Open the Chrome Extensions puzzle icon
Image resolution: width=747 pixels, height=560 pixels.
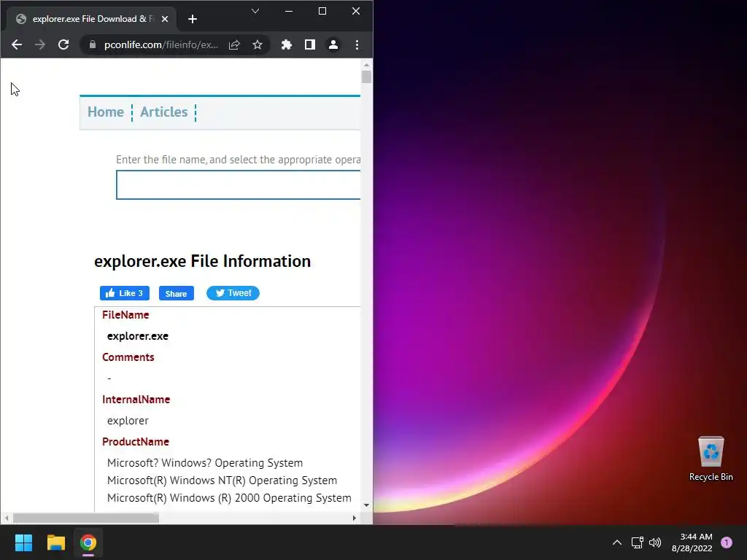click(286, 44)
